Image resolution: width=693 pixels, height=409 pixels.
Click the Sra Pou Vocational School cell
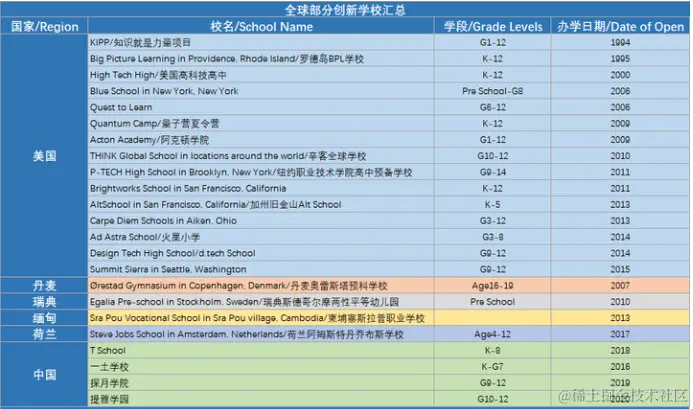(x=261, y=318)
